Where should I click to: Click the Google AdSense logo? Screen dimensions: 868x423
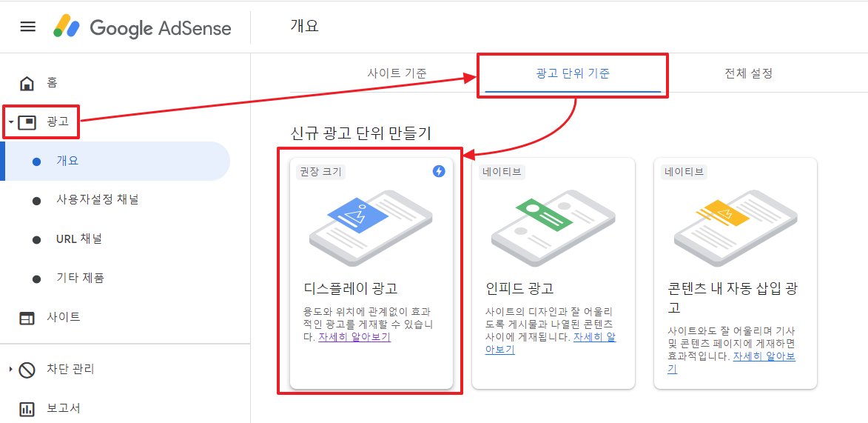click(142, 27)
